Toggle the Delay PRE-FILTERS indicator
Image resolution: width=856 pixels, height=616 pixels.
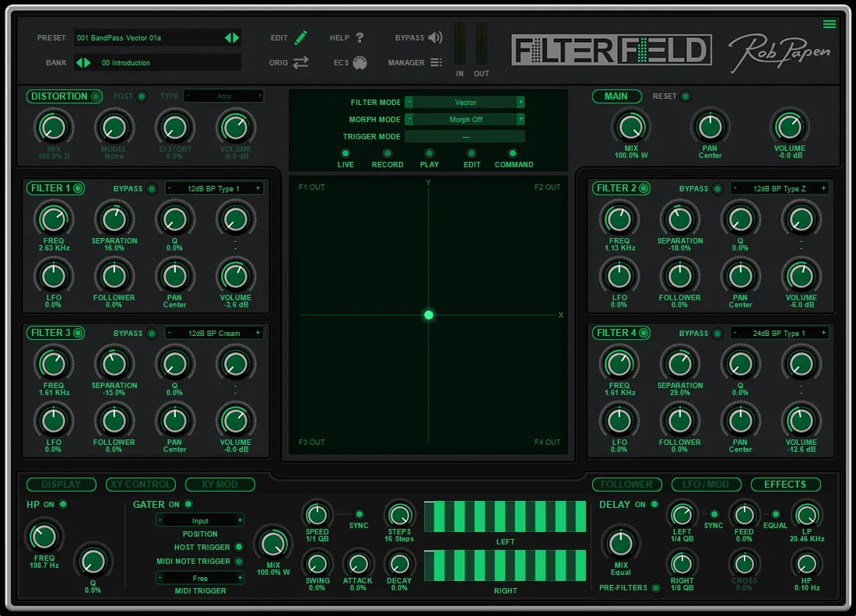656,588
